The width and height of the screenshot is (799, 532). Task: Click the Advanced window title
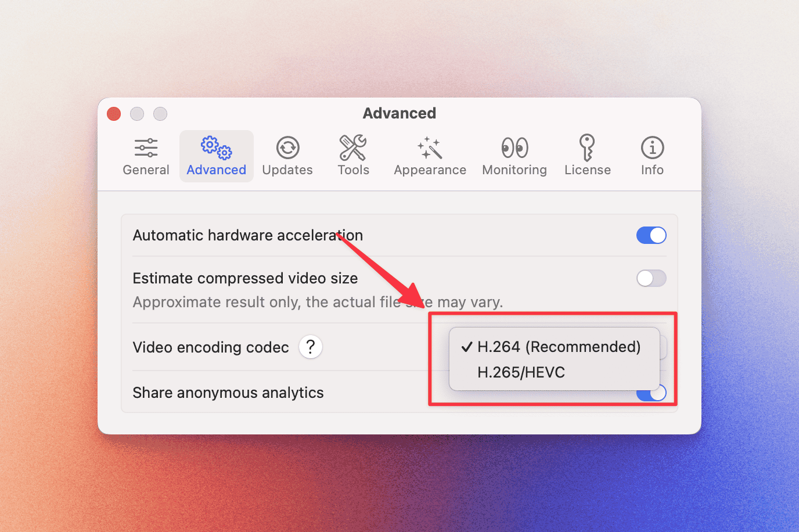pos(399,113)
